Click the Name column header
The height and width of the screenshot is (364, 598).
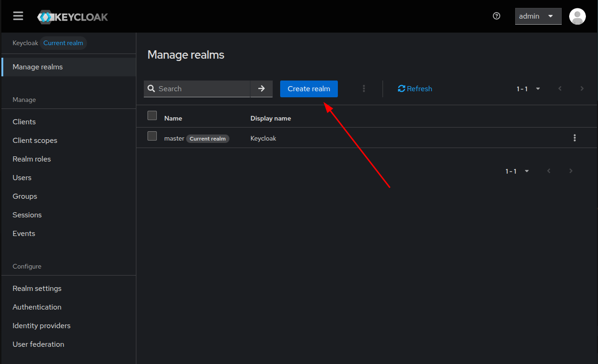point(173,118)
